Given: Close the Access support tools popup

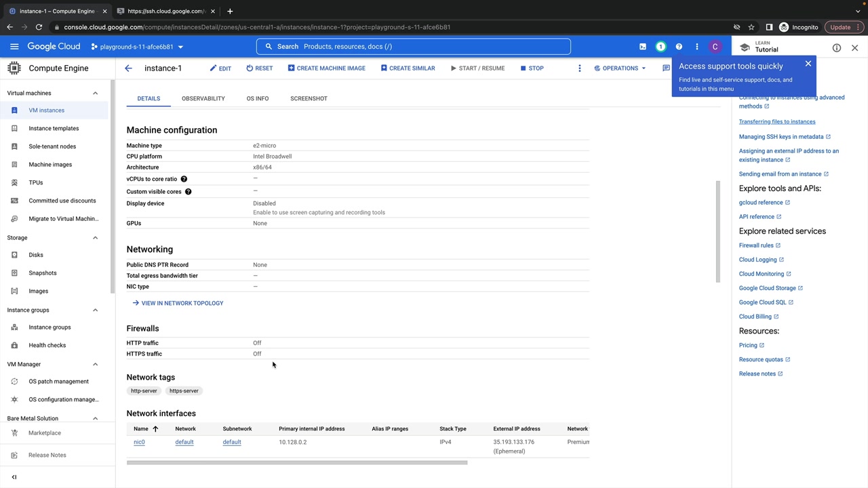Looking at the screenshot, I should coord(808,64).
